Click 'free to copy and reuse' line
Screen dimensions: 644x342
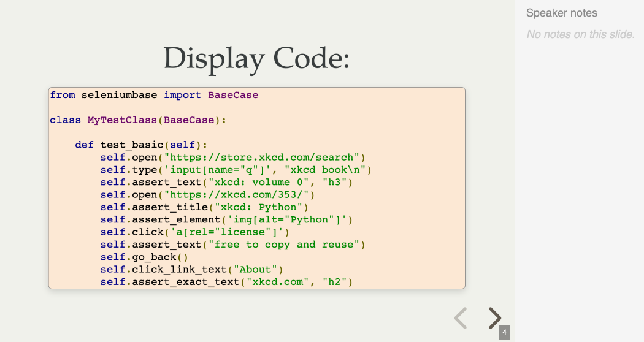point(233,245)
